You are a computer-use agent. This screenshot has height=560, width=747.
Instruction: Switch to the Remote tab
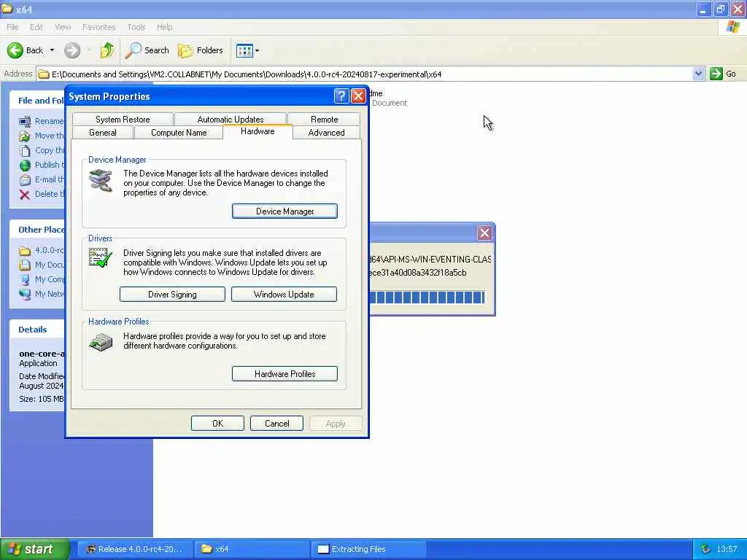(x=324, y=119)
